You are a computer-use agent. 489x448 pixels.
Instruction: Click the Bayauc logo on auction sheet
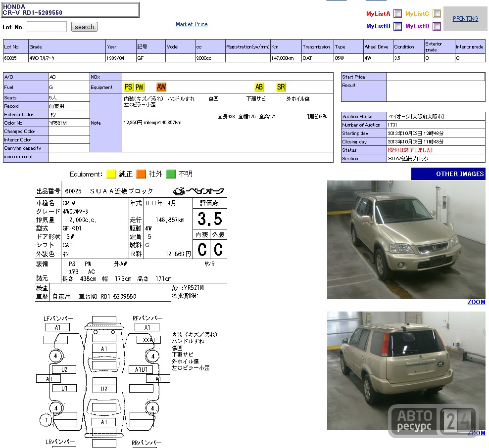199,191
